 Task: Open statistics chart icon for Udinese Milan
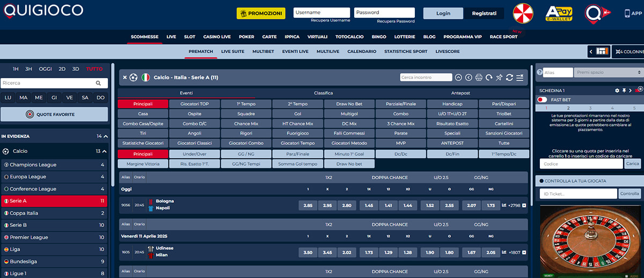(504, 252)
